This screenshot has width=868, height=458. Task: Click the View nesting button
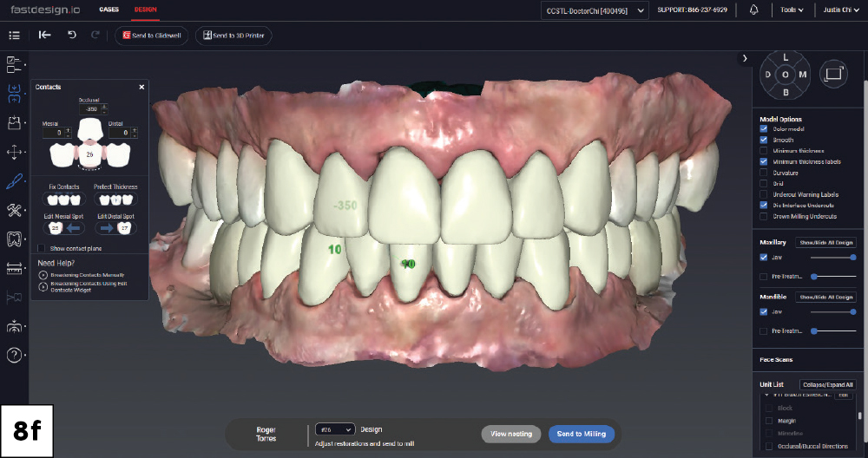[x=511, y=435]
